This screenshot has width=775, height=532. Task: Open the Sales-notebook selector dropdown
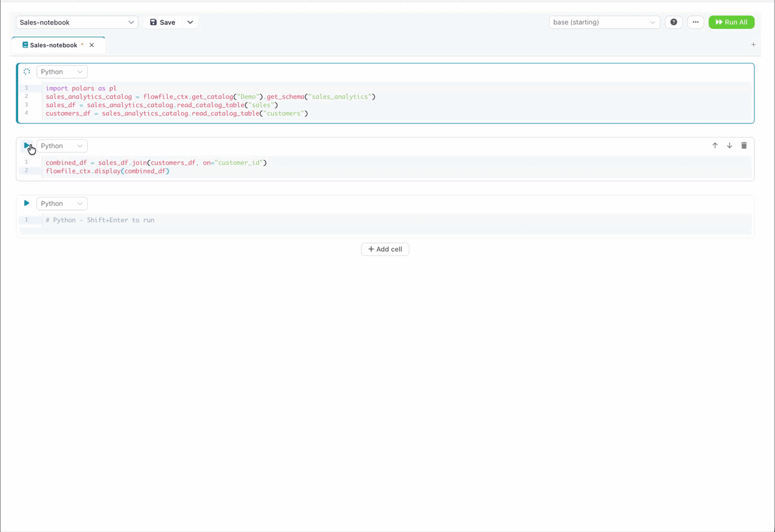tap(77, 22)
